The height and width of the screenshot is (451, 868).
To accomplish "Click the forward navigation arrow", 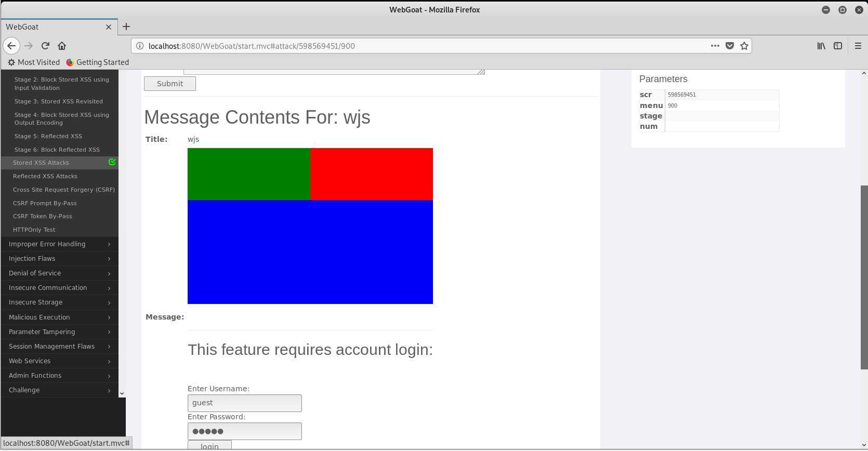I will 29,46.
